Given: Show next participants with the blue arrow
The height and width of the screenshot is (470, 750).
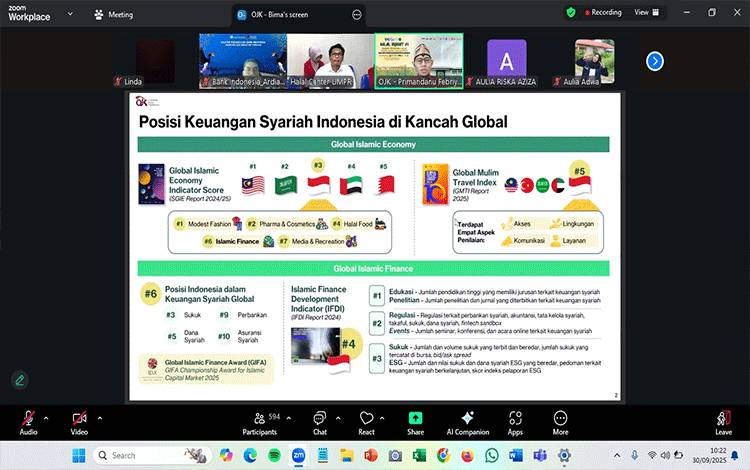Looking at the screenshot, I should tap(655, 61).
